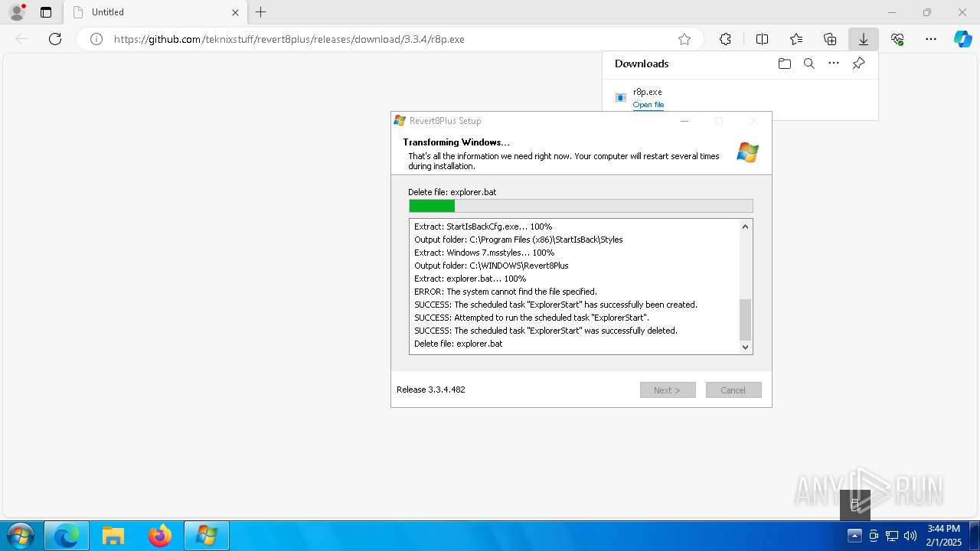
Task: View site information icon in address bar
Action: pos(96,39)
